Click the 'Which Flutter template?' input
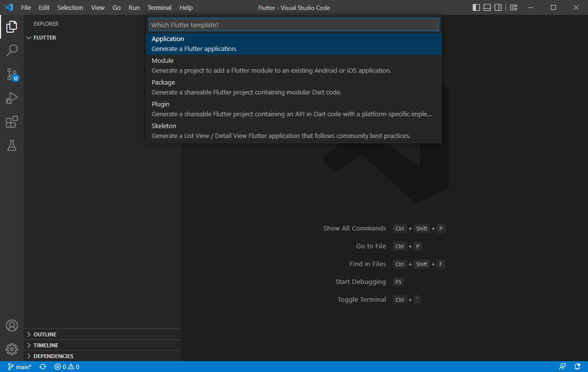 point(294,25)
